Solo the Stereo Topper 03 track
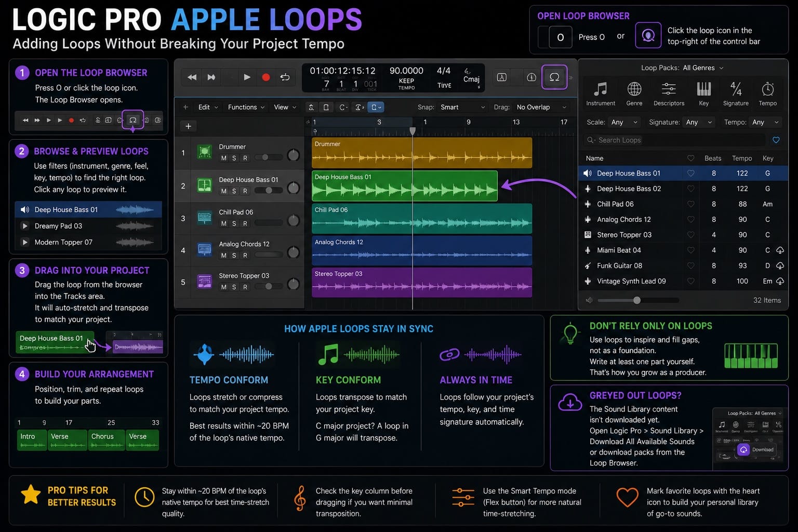 (234, 287)
